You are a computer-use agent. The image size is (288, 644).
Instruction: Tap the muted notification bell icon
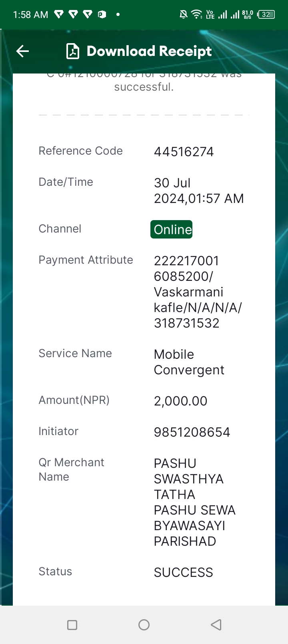pos(184,15)
